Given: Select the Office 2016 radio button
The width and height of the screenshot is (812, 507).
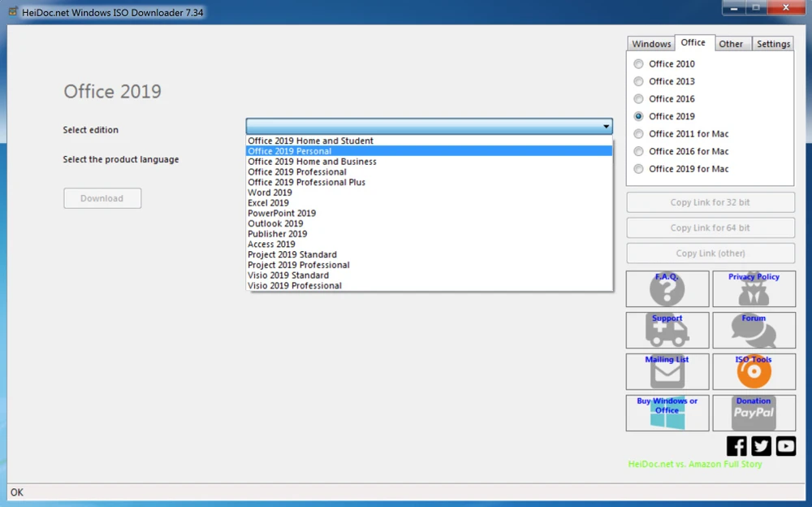Looking at the screenshot, I should tap(639, 99).
